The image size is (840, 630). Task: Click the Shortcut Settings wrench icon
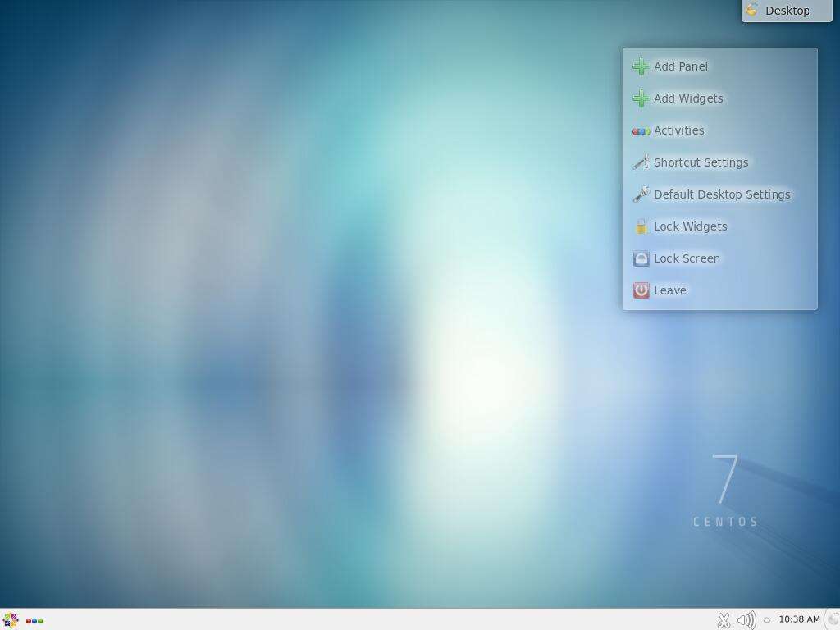point(641,162)
